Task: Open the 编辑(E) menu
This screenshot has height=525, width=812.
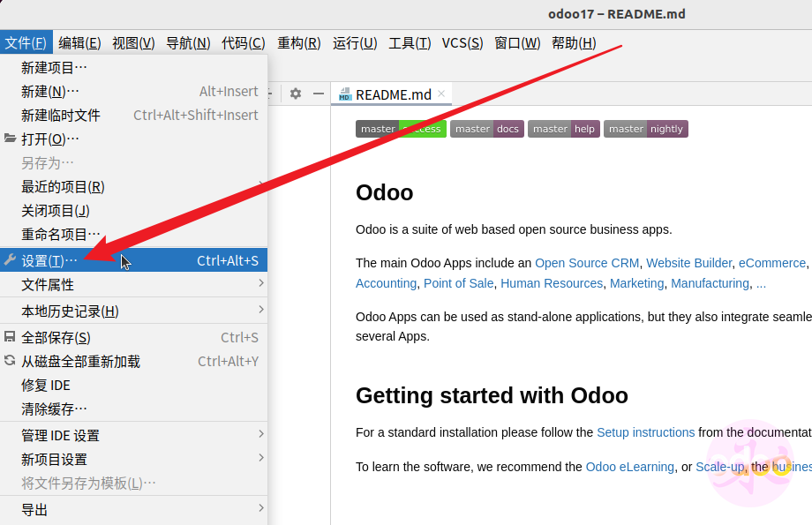Action: coord(79,43)
